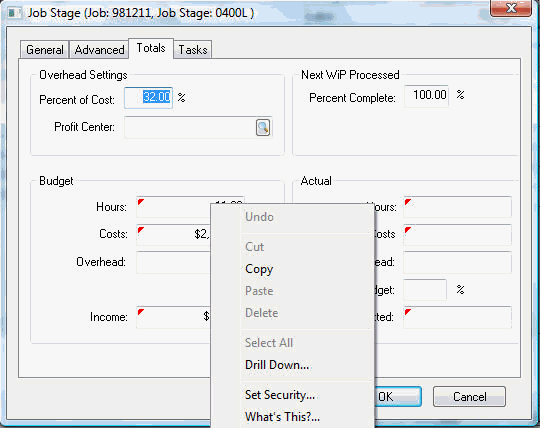This screenshot has height=428, width=540.
Task: Close the Job Stage window
Action: click(511, 8)
